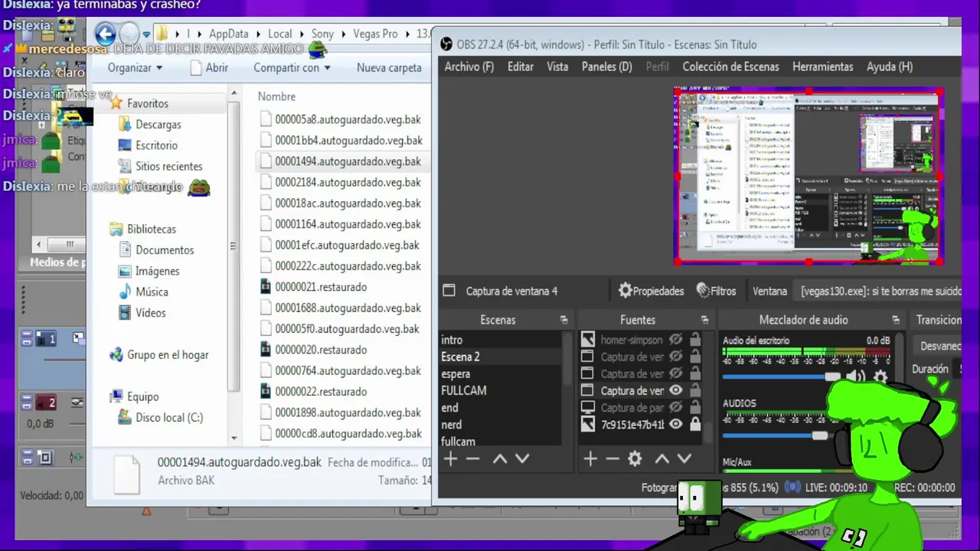Remove the selected scene with minus icon
The height and width of the screenshot is (551, 980).
pyautogui.click(x=473, y=459)
